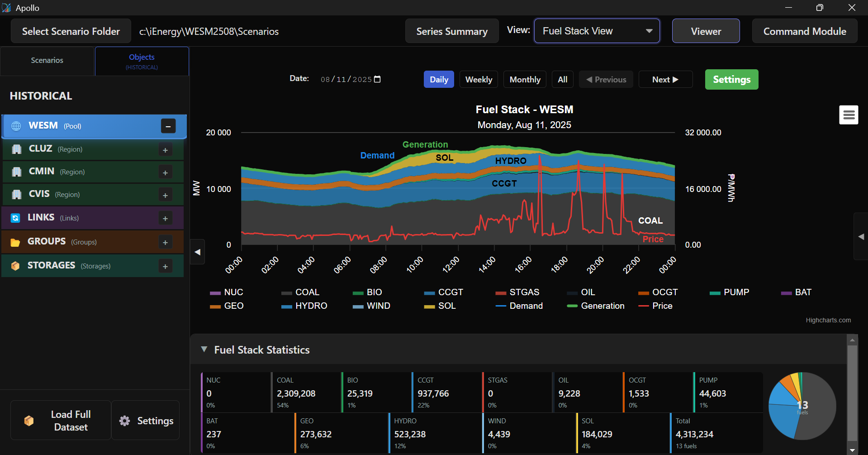Screen dimensions: 868x455
Task: Open the chart hamburger context menu
Action: point(849,115)
